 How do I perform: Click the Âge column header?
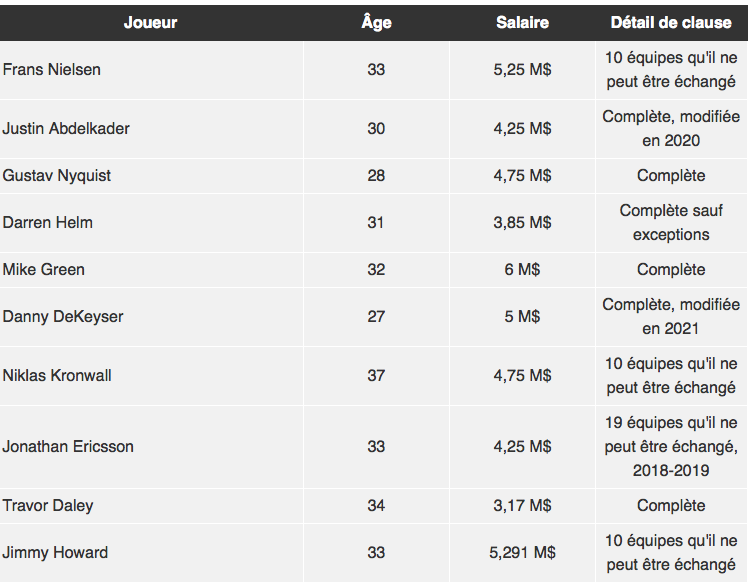click(x=377, y=23)
